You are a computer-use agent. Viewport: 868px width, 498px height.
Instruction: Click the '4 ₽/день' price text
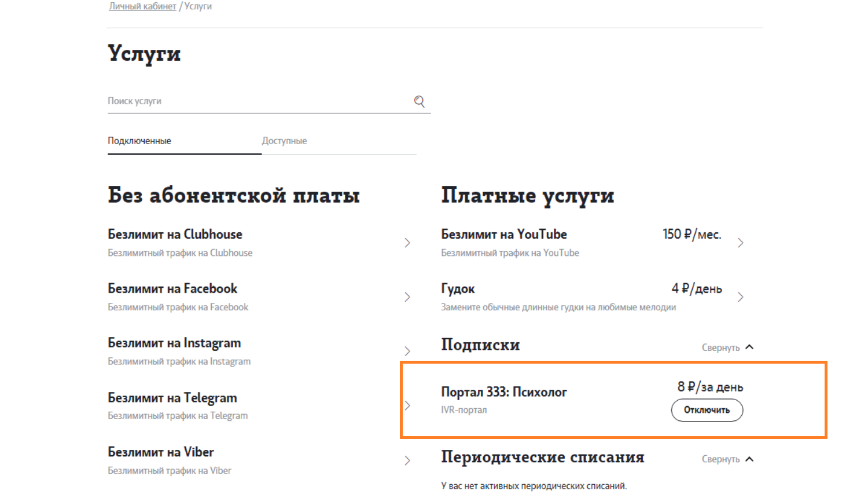click(697, 288)
